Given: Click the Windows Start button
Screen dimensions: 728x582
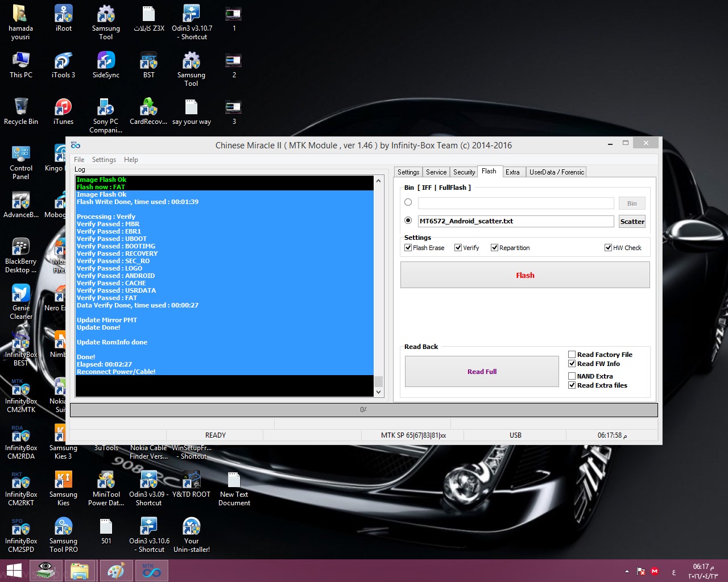Looking at the screenshot, I should [x=14, y=571].
